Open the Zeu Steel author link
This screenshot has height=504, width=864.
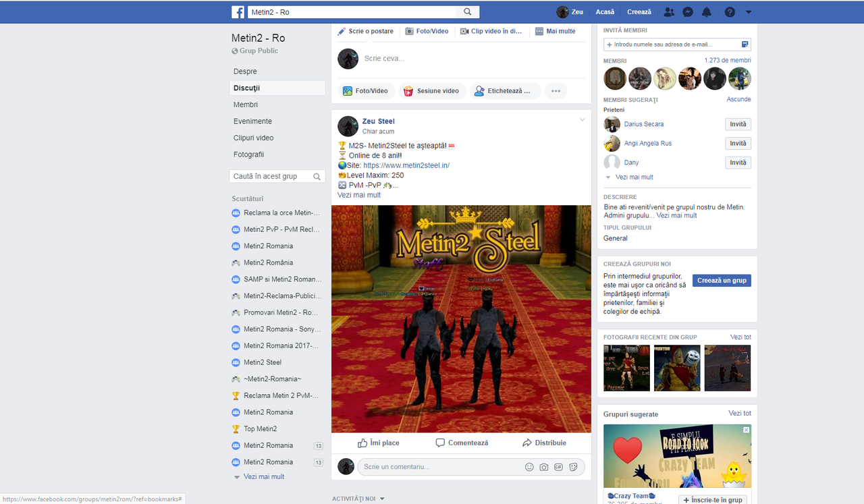(379, 121)
